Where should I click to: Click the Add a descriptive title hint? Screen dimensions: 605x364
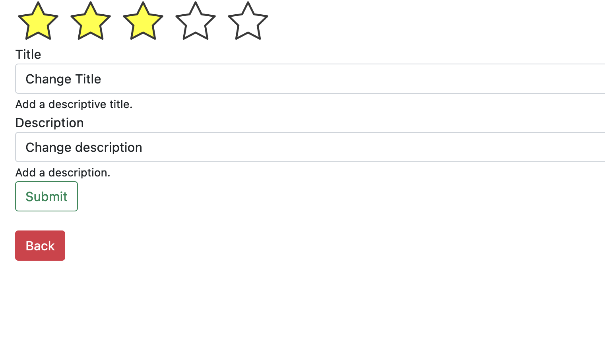(x=74, y=104)
